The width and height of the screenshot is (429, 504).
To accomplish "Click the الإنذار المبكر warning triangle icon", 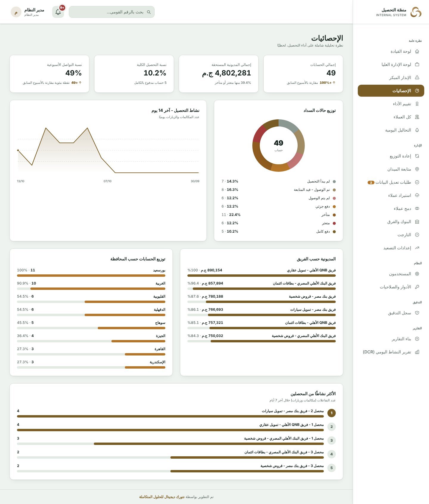I will (417, 78).
